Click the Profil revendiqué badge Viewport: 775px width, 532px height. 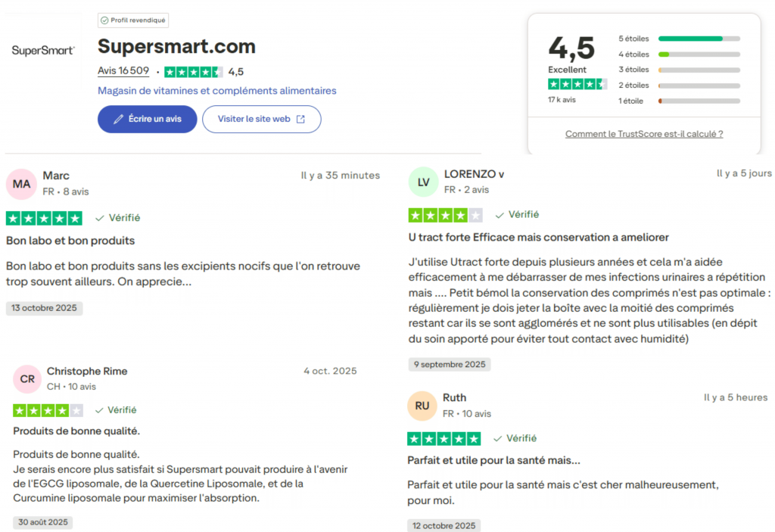pyautogui.click(x=133, y=20)
